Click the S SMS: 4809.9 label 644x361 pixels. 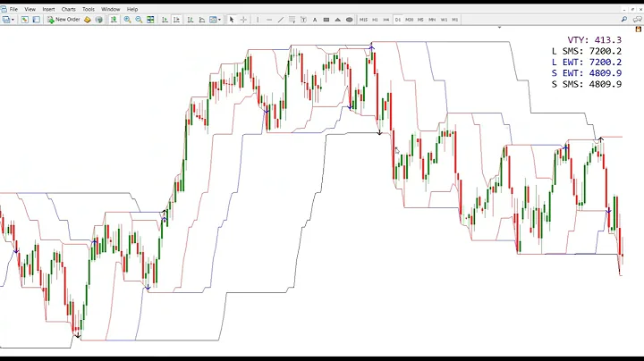click(x=587, y=84)
